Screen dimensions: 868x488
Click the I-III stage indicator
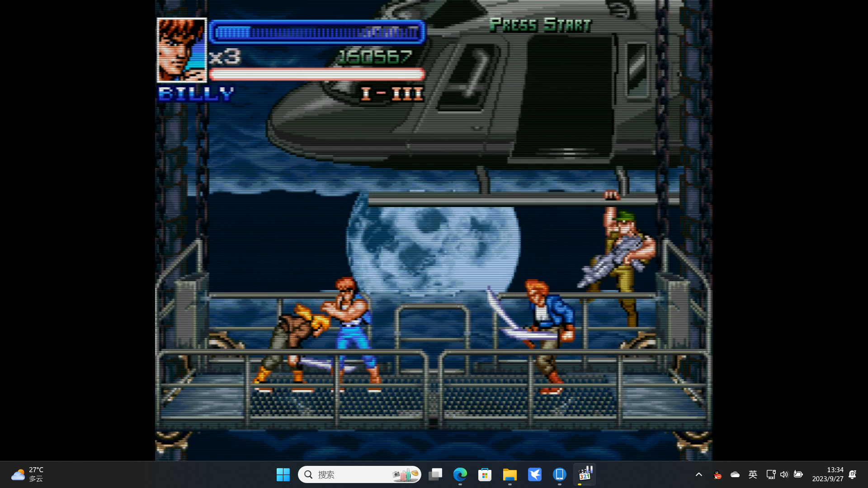click(392, 94)
